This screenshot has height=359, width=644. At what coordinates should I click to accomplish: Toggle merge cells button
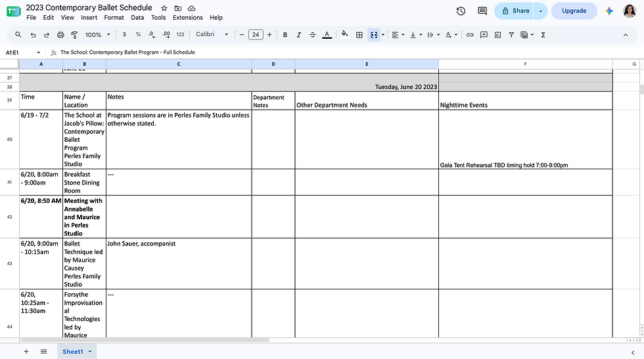[x=374, y=35]
